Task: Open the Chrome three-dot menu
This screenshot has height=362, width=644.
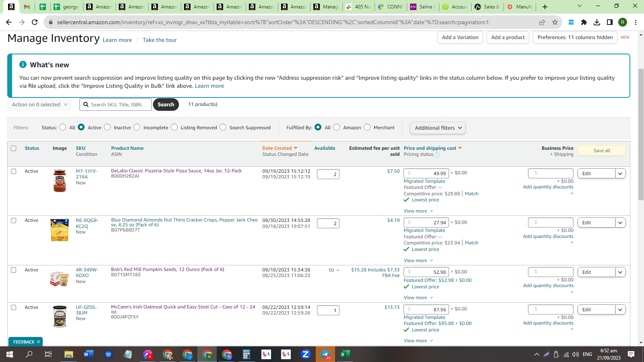Action: (x=636, y=22)
